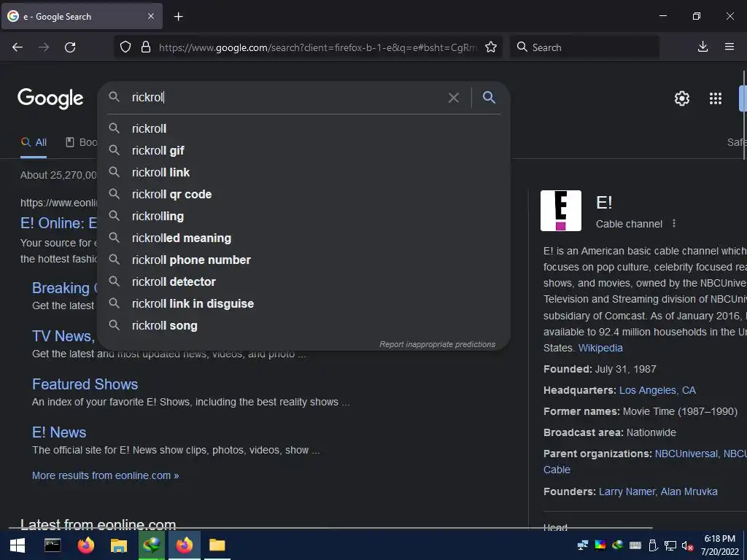This screenshot has height=560, width=747.
Task: Click the E! channel logo thumbnail
Action: point(561,211)
